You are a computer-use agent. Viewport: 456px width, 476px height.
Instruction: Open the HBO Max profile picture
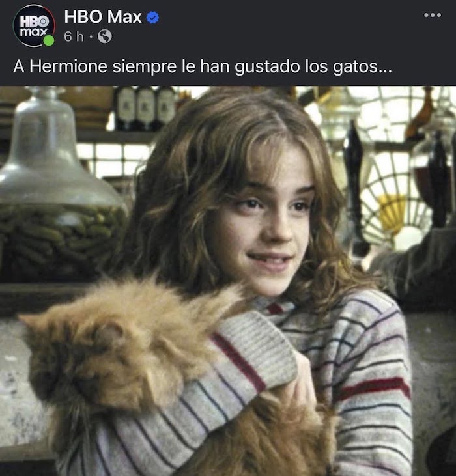point(34,25)
